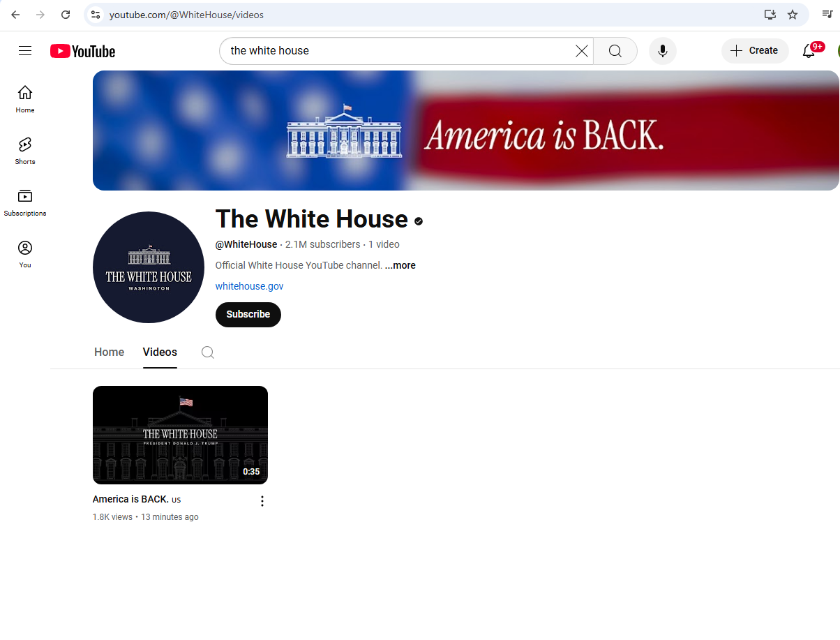This screenshot has height=640, width=840.
Task: Click the America is BACK channel banner
Action: tap(466, 131)
